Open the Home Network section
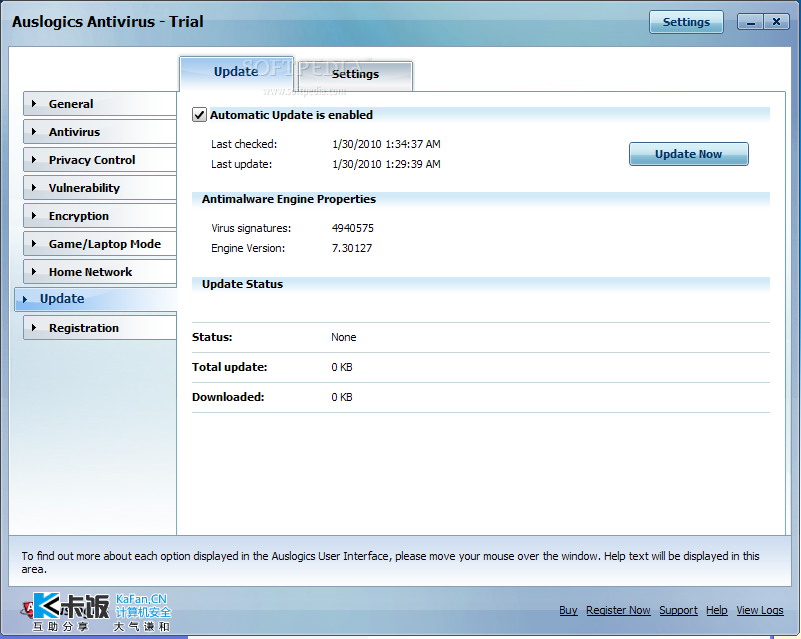Screen dimensions: 801x639 coord(100,272)
